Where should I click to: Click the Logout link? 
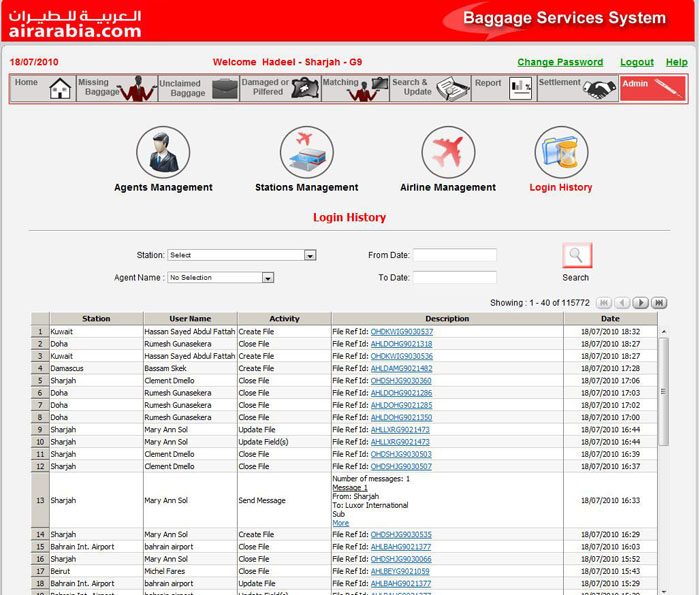click(636, 62)
